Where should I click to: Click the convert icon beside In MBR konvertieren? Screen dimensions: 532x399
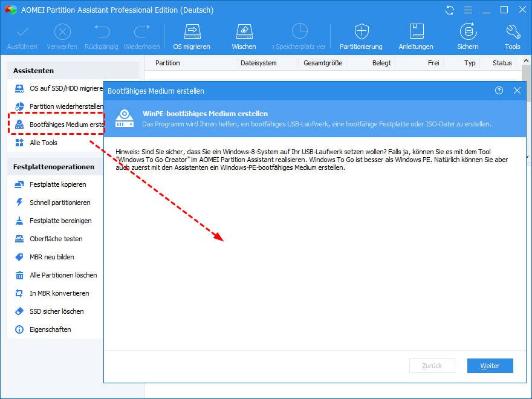(x=19, y=293)
